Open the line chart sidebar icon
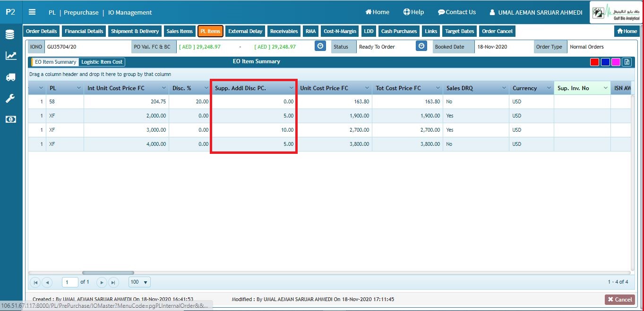 click(x=10, y=56)
